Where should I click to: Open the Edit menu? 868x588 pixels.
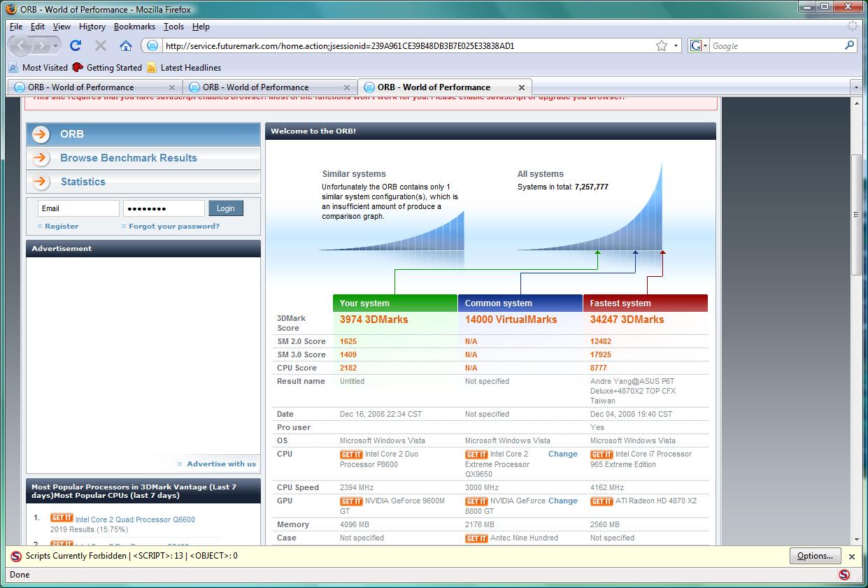(38, 27)
